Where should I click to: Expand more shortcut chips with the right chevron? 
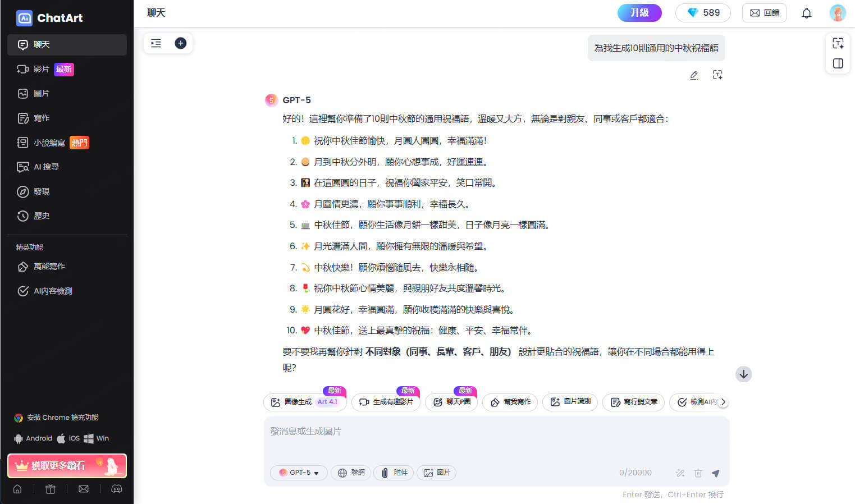point(723,402)
